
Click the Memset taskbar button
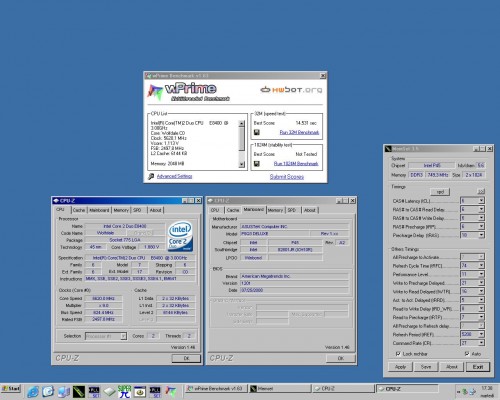[x=280, y=389]
